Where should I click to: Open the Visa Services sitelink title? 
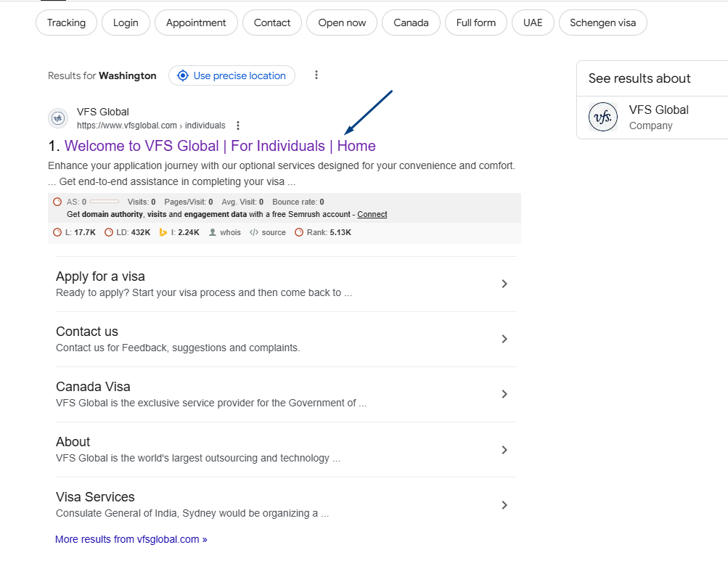point(95,497)
